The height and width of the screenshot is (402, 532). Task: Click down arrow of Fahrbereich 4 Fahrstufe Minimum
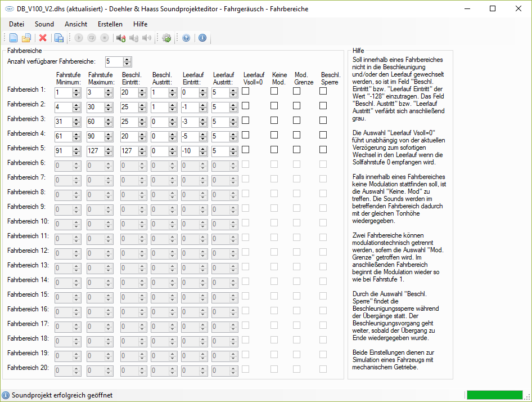point(76,139)
